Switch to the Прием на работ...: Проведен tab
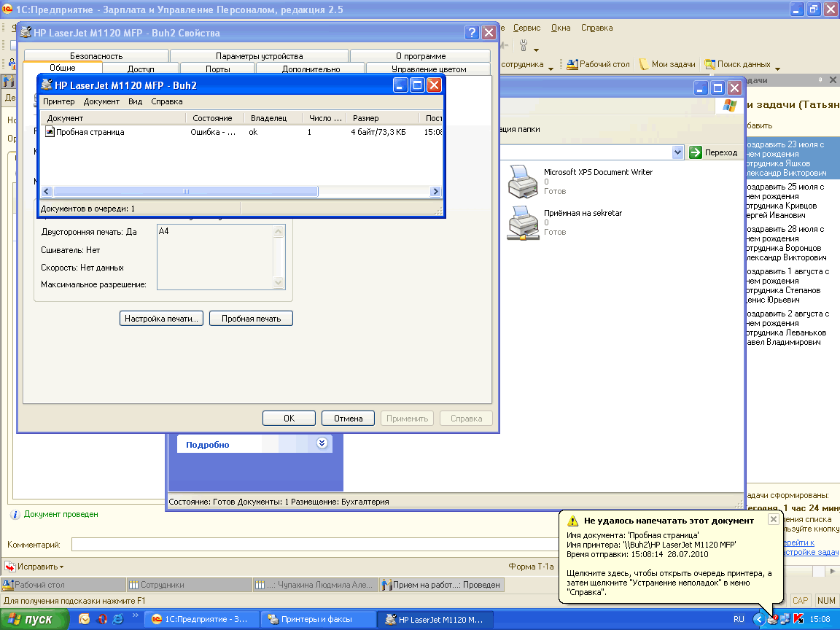Image resolution: width=840 pixels, height=630 pixels. tap(441, 585)
